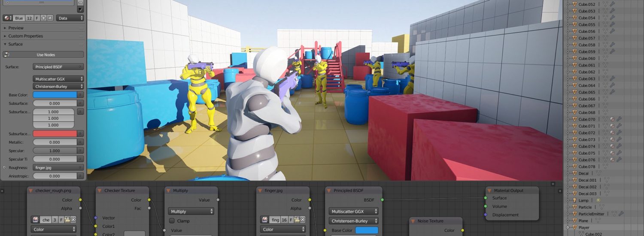Click Surface input socket on Material Output
The height and width of the screenshot is (236, 644).
tap(486, 198)
